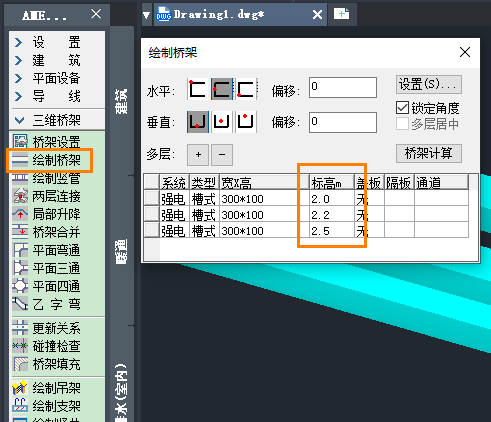Click the 盖板 column header
The image size is (491, 422).
click(x=369, y=182)
